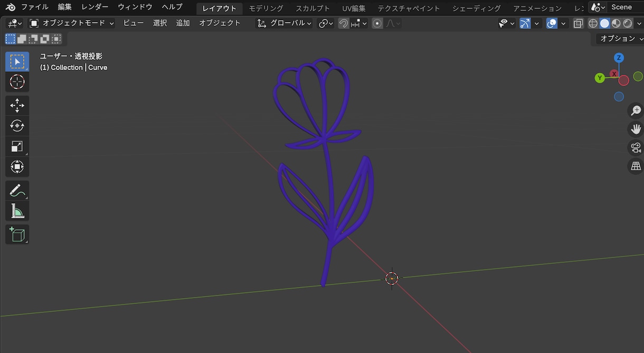Screen dimensions: 644x353
Task: Activate the 3D Cursor tool
Action: [x=17, y=82]
